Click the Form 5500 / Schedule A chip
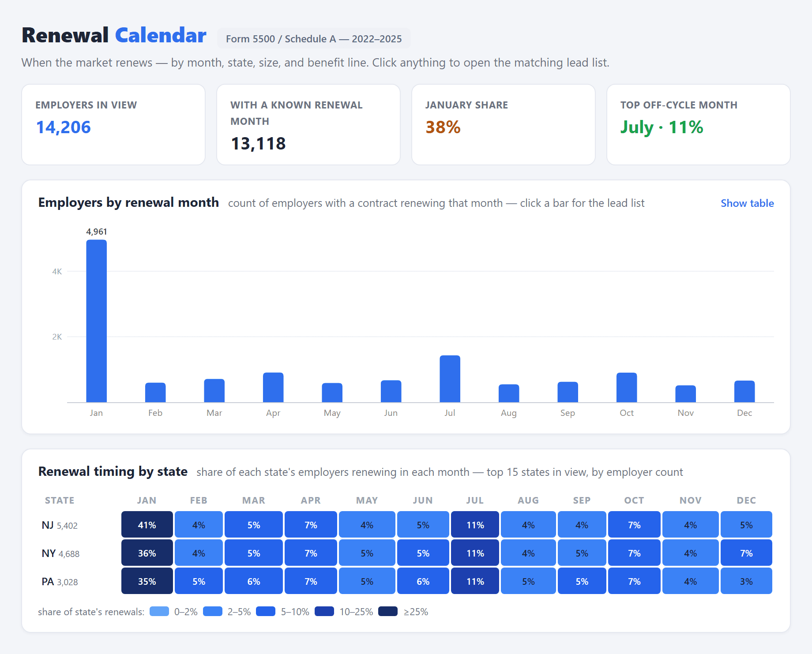 tap(314, 38)
